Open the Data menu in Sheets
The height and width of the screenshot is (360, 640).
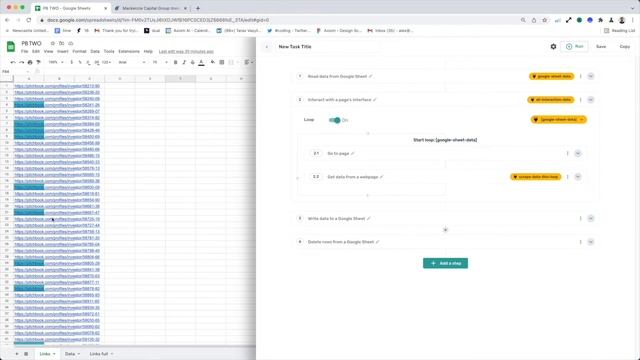click(x=95, y=51)
